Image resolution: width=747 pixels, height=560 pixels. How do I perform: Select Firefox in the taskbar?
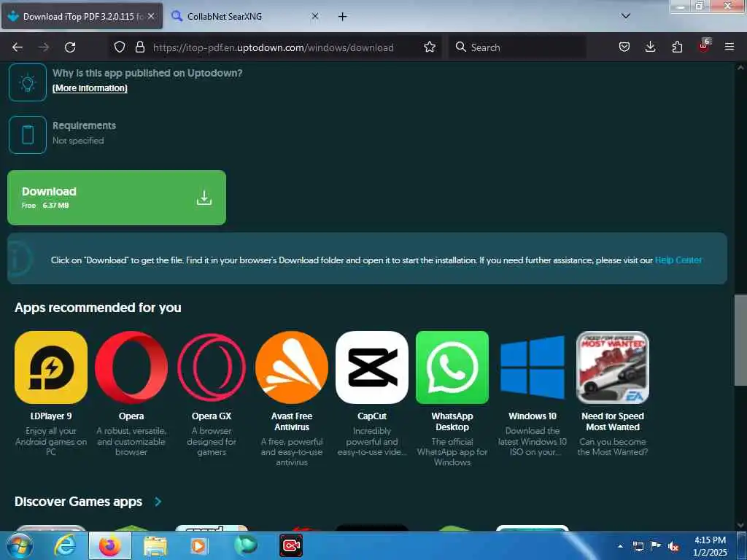(x=110, y=545)
